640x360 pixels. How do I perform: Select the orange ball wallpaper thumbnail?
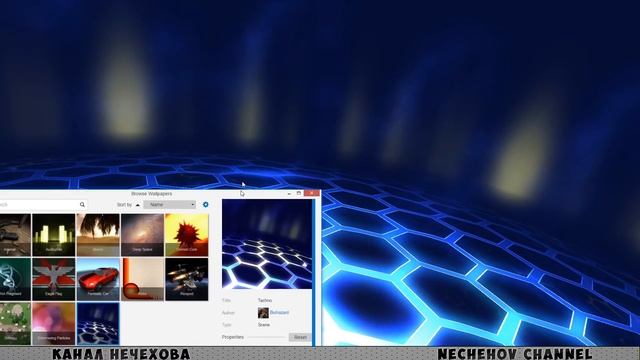pos(142,279)
